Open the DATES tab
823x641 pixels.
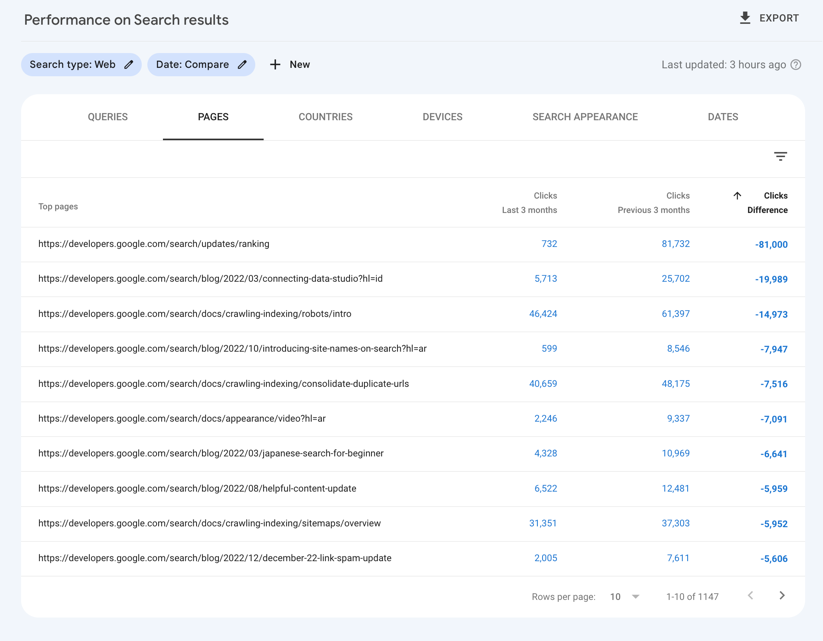722,116
